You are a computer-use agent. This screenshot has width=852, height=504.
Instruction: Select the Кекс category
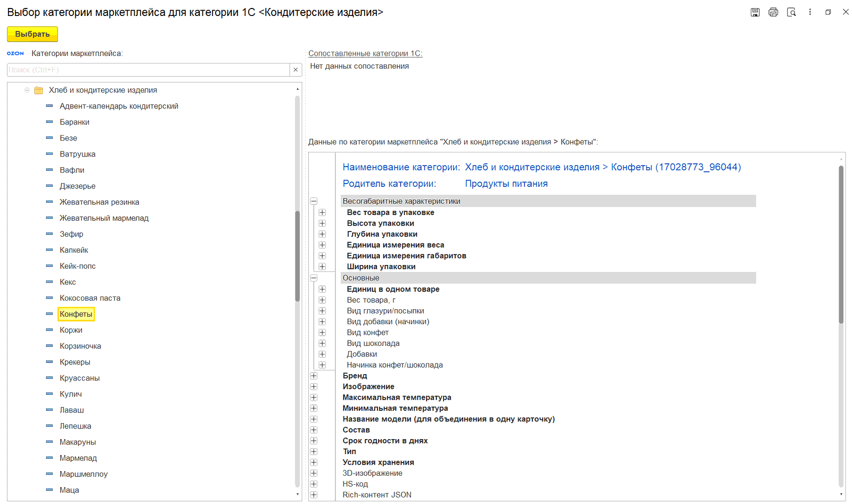[x=68, y=282]
